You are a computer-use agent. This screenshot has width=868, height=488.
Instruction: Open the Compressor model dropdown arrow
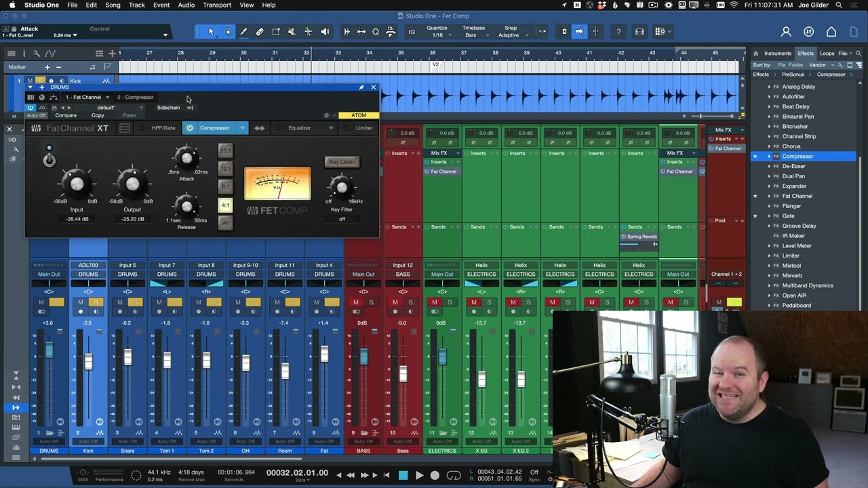click(x=242, y=128)
